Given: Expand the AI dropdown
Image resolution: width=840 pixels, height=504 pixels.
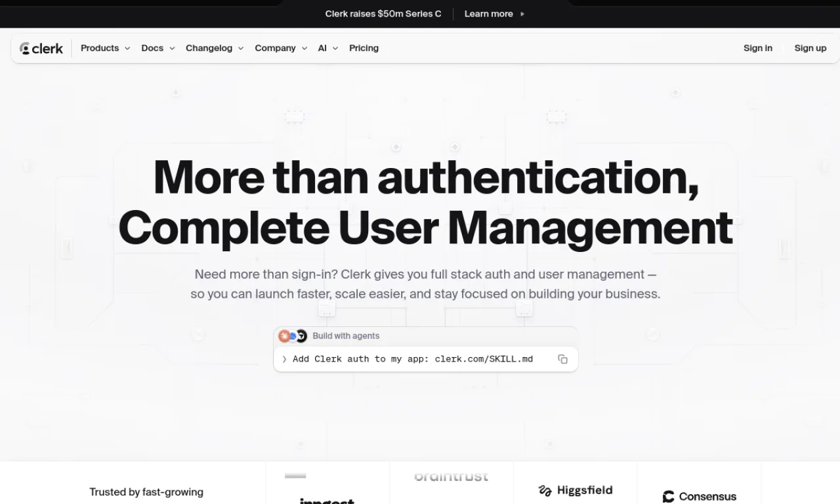Looking at the screenshot, I should (328, 48).
